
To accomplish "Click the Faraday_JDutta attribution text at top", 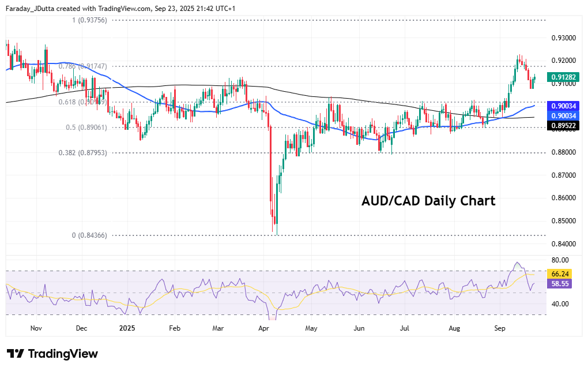I will [x=33, y=9].
